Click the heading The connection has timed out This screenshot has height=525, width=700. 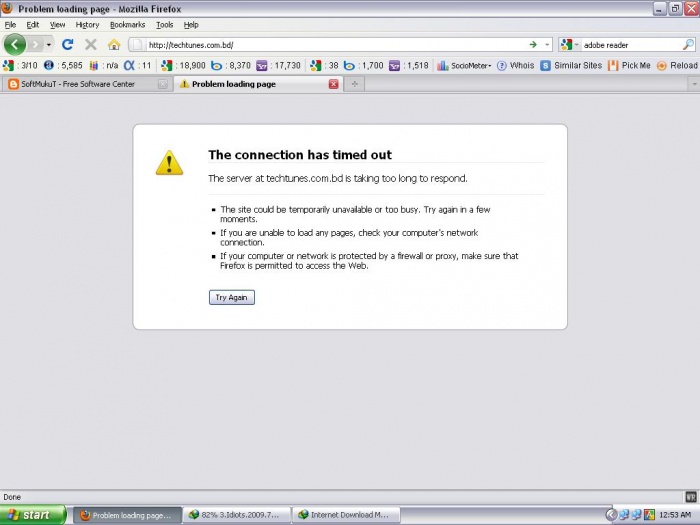(x=300, y=154)
